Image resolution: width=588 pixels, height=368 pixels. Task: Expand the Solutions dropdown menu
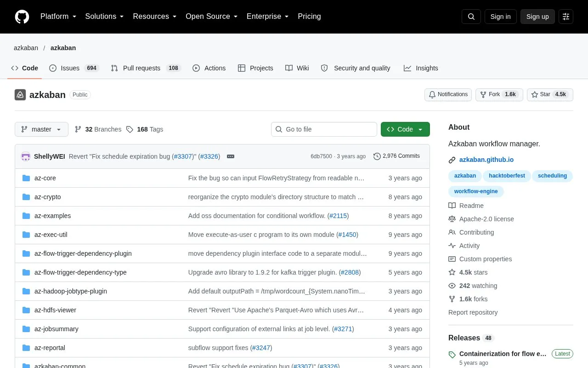pos(105,17)
